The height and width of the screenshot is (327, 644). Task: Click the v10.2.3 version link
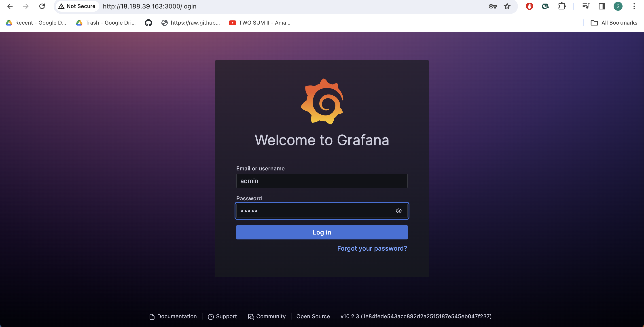coord(416,317)
